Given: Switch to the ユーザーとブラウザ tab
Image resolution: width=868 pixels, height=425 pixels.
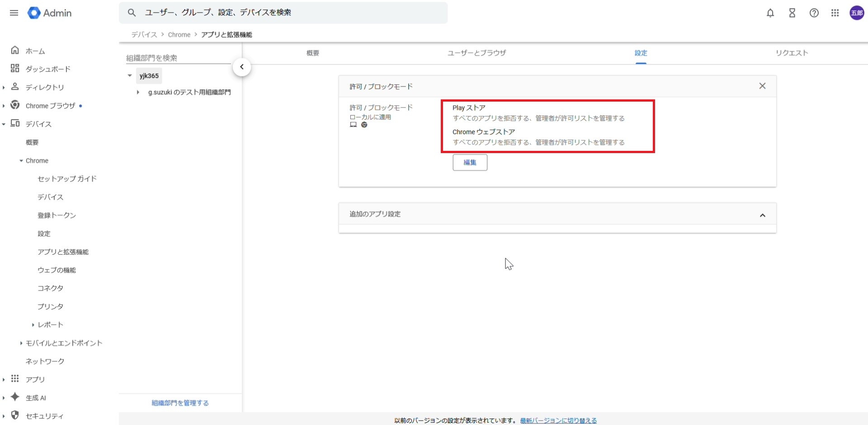Looking at the screenshot, I should pos(476,53).
